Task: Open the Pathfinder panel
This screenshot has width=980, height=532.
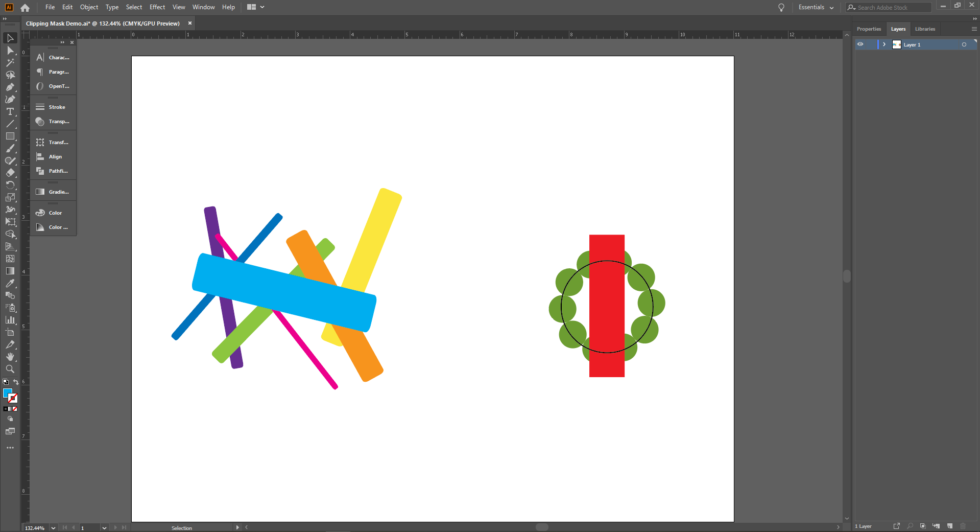Action: 53,171
